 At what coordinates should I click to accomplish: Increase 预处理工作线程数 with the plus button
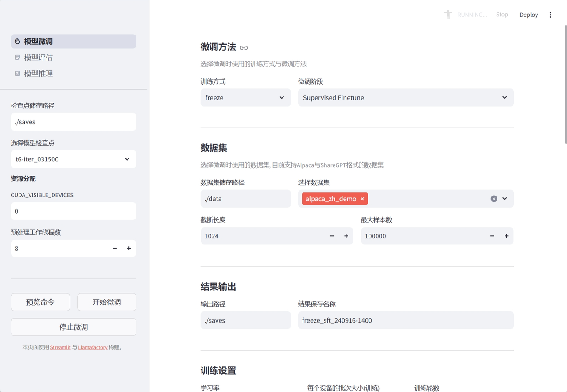[129, 249]
